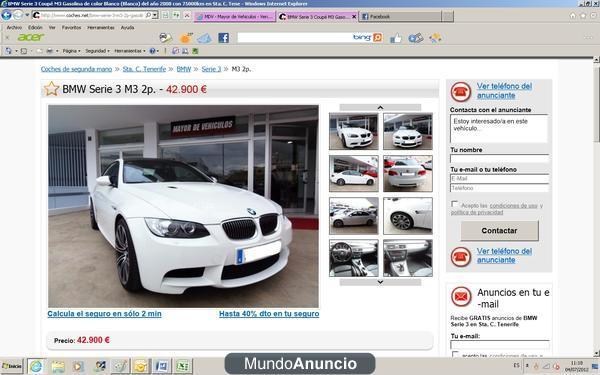Screen dimensions: 600x375
Task: Click the weather sun toolbar icon
Action: pos(186,38)
